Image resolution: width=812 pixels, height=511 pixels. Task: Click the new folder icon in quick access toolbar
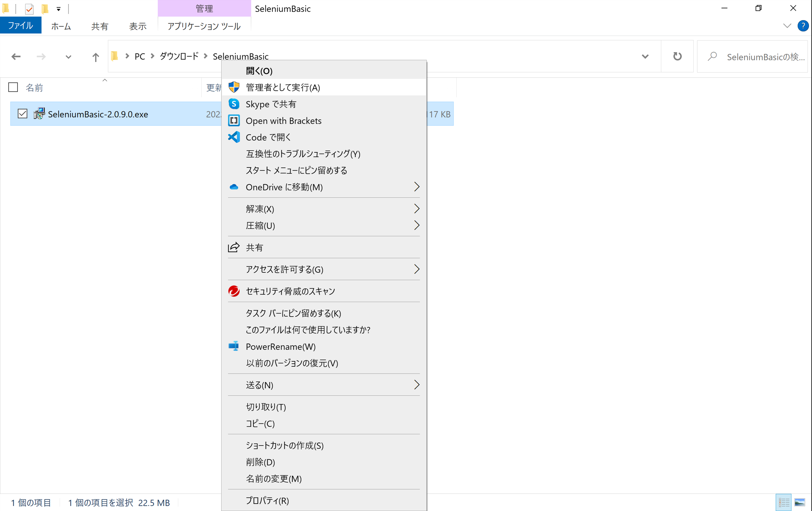pos(45,9)
